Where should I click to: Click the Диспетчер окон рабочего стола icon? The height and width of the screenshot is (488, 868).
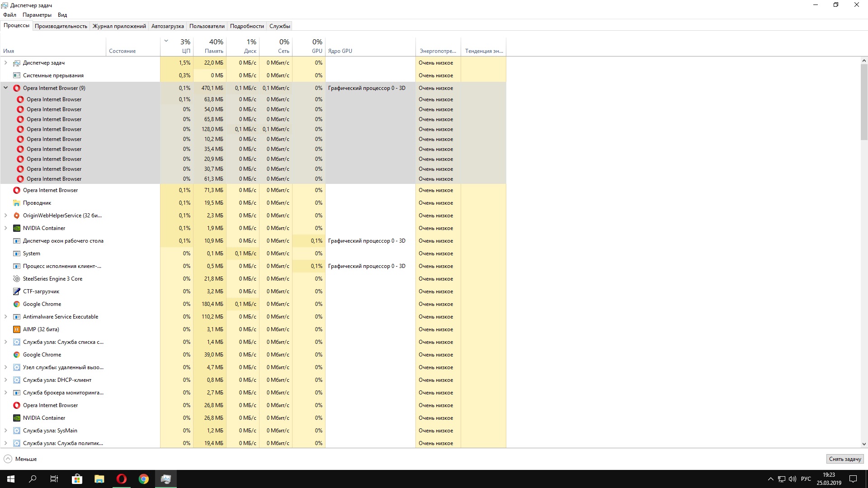click(17, 241)
